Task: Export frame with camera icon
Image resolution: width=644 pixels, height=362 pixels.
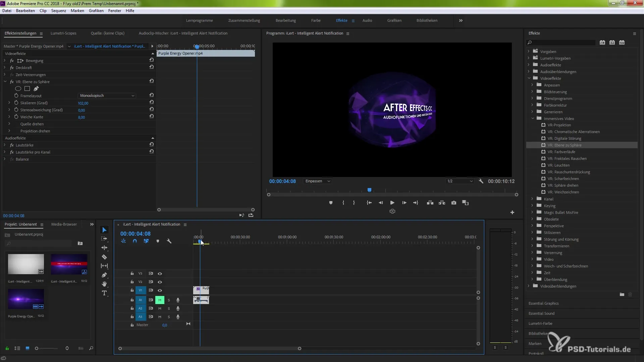Action: click(453, 203)
